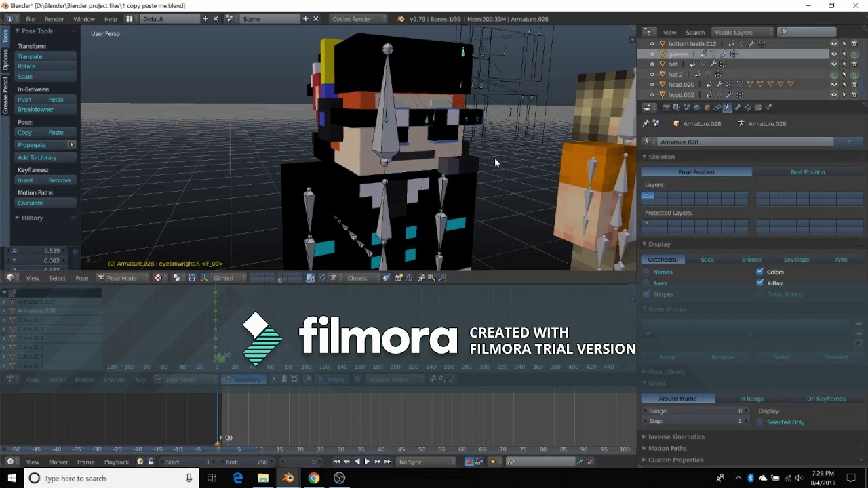Expand the head.020 outliner row
The width and height of the screenshot is (868, 488).
[x=652, y=84]
